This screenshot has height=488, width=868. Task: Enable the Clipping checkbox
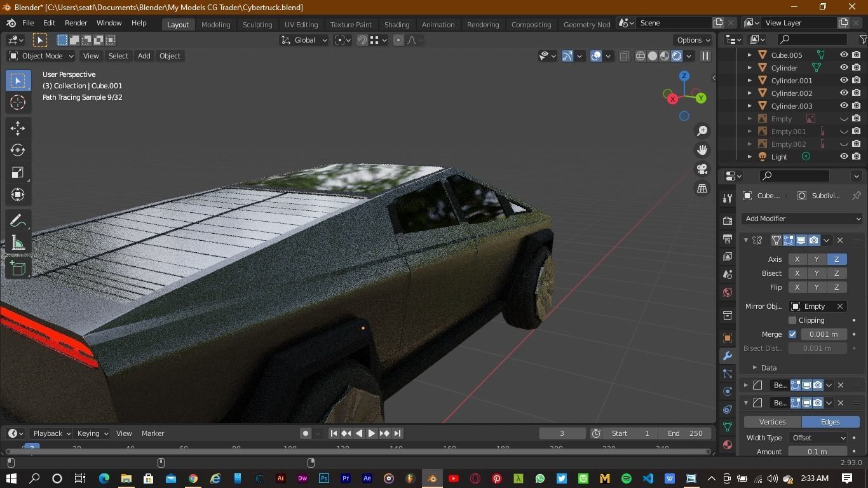(x=792, y=320)
